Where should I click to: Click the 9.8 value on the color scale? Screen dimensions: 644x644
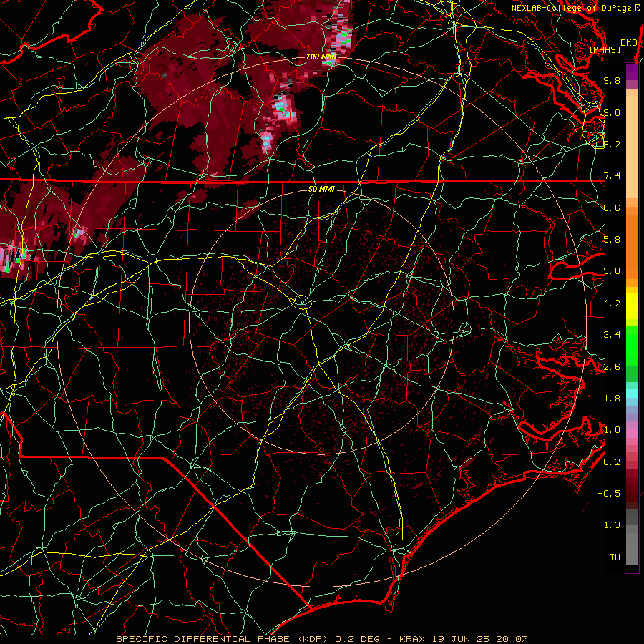click(612, 80)
